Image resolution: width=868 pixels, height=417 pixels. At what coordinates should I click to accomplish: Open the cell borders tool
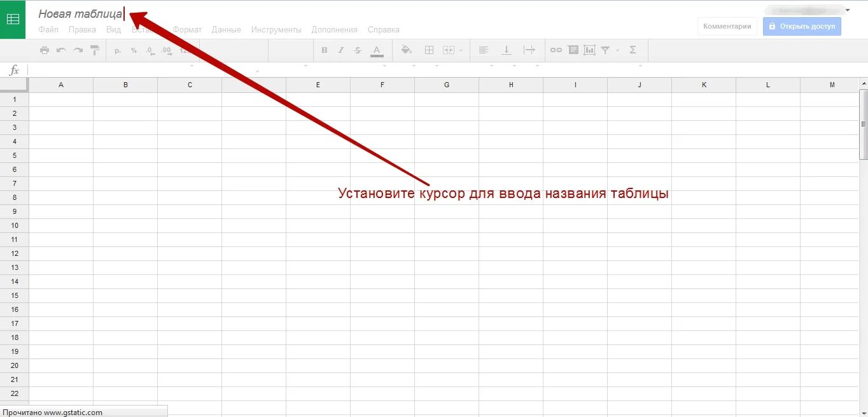[x=430, y=50]
